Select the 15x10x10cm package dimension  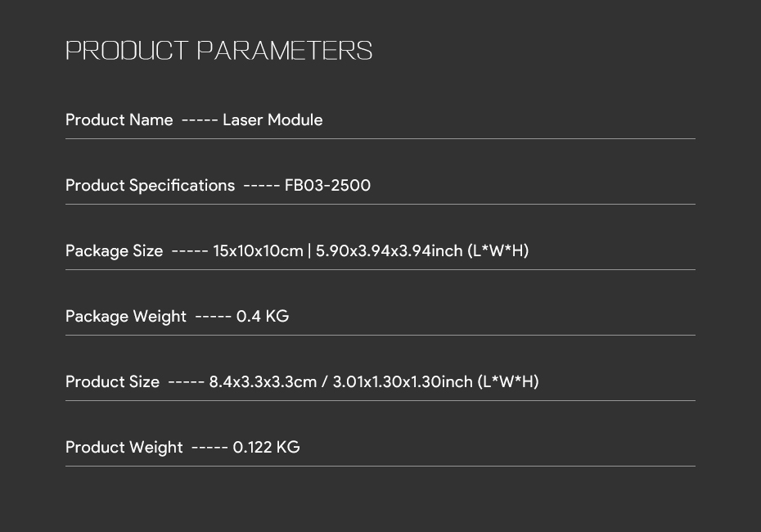[259, 251]
